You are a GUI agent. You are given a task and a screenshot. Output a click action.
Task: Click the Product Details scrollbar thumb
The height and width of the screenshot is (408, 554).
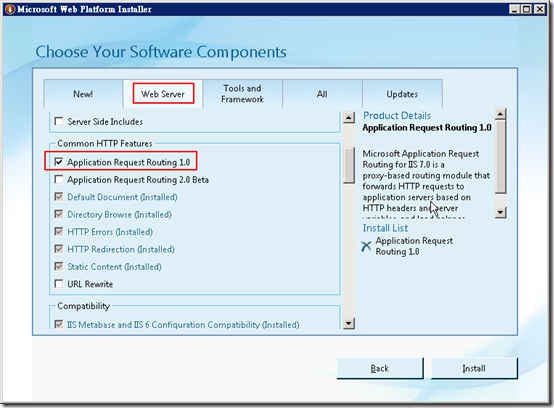[x=501, y=157]
